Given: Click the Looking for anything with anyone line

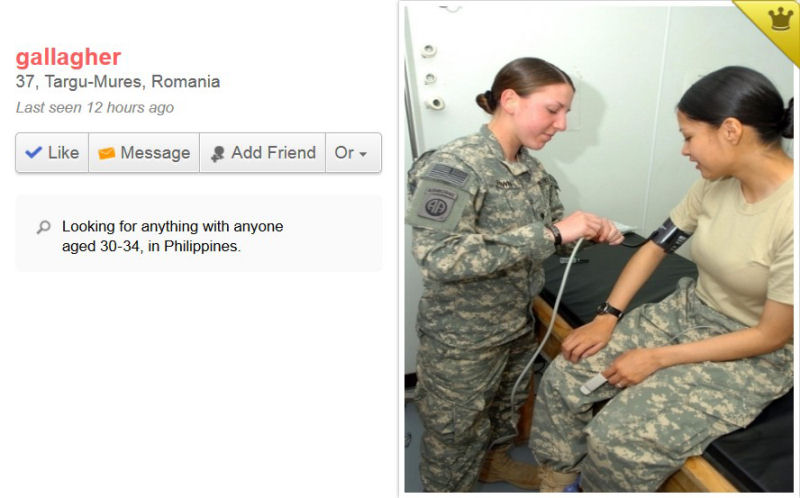Looking at the screenshot, I should pyautogui.click(x=172, y=226).
